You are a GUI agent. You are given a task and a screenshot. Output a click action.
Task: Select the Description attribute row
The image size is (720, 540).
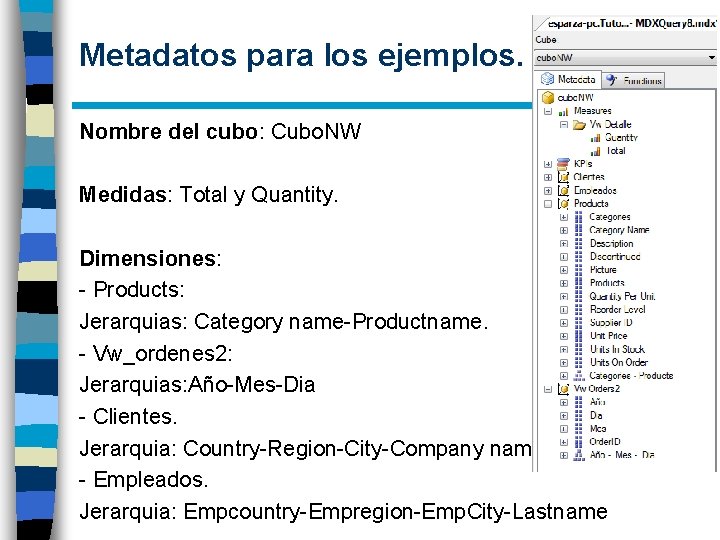[611, 243]
